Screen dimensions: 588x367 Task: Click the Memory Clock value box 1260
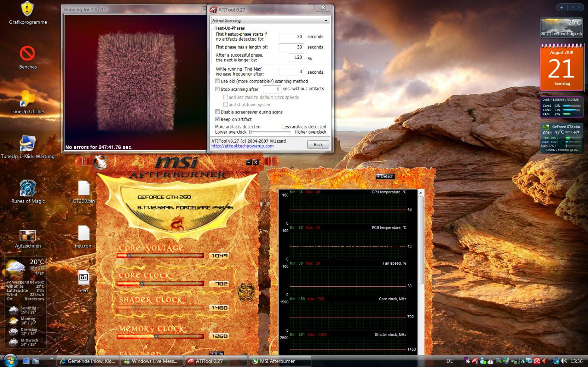219,336
